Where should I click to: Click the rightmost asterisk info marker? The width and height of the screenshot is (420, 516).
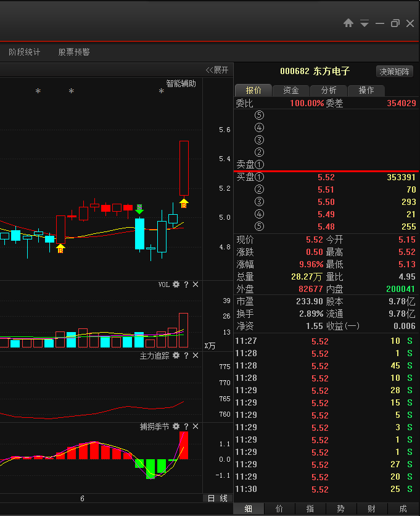pos(162,91)
